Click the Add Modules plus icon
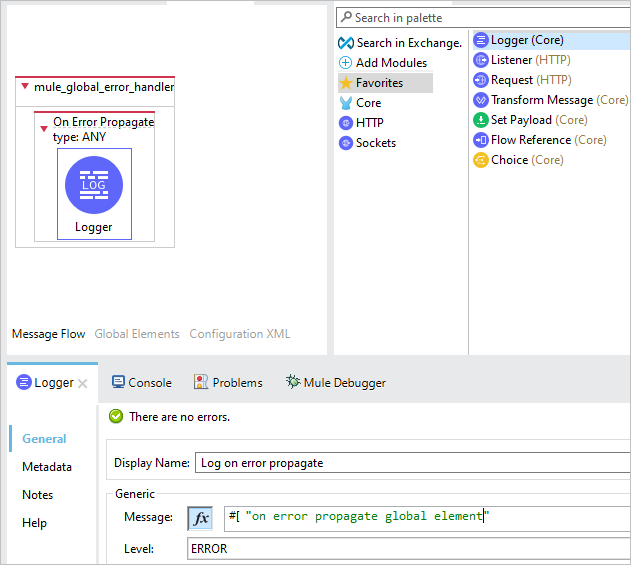631x565 pixels. pyautogui.click(x=345, y=63)
